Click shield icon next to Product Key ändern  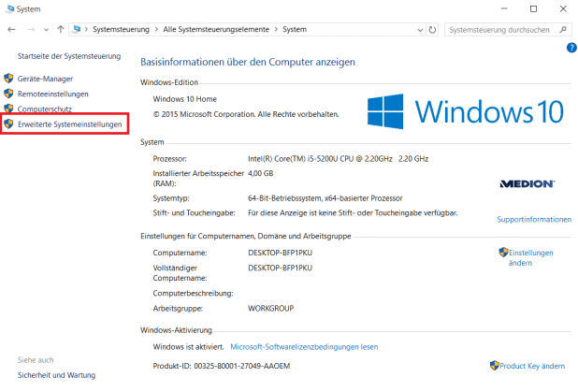click(x=495, y=366)
